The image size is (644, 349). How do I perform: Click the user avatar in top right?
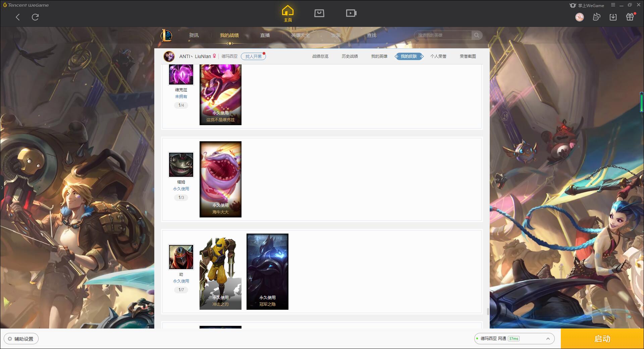point(580,17)
